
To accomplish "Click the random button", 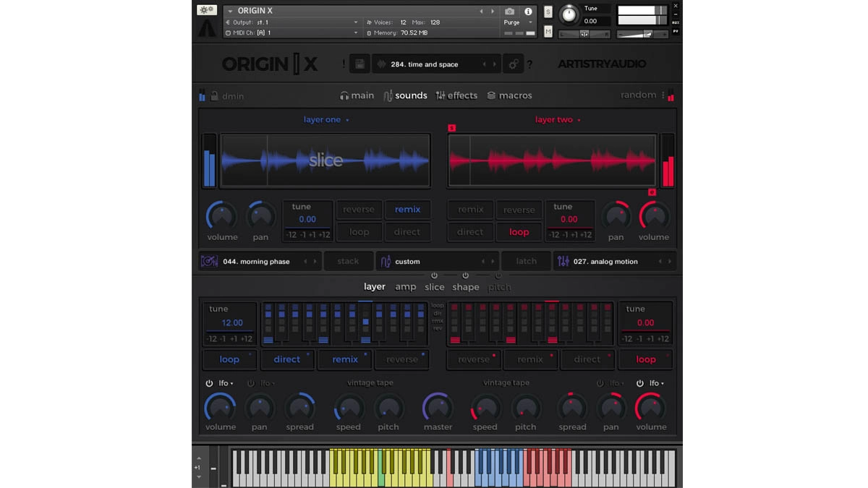I will [638, 95].
